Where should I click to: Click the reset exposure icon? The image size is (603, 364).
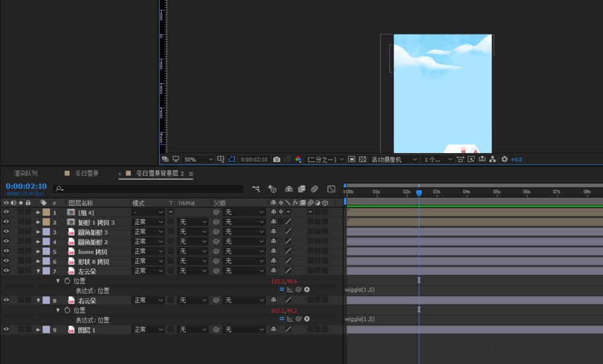click(x=505, y=160)
